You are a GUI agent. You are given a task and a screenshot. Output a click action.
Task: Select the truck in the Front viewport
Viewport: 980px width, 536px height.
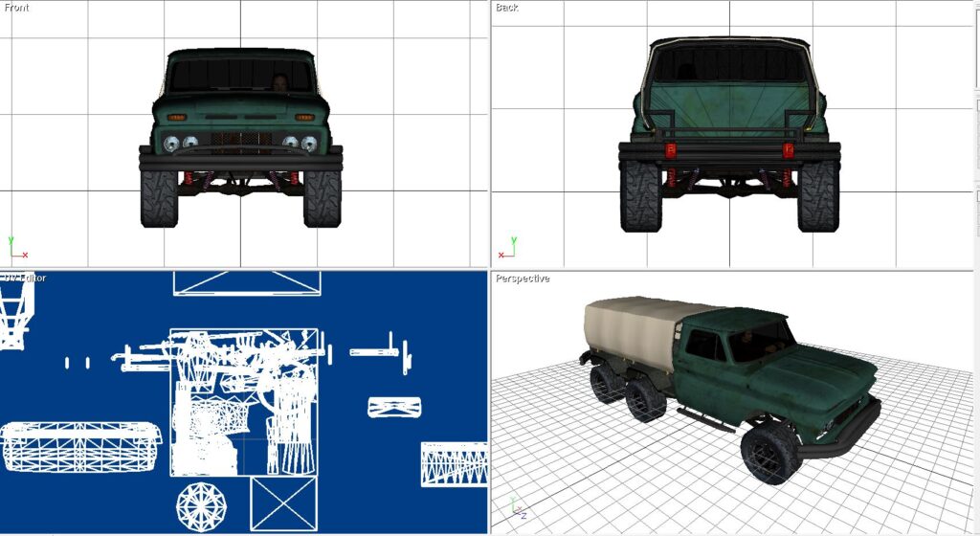pyautogui.click(x=240, y=138)
